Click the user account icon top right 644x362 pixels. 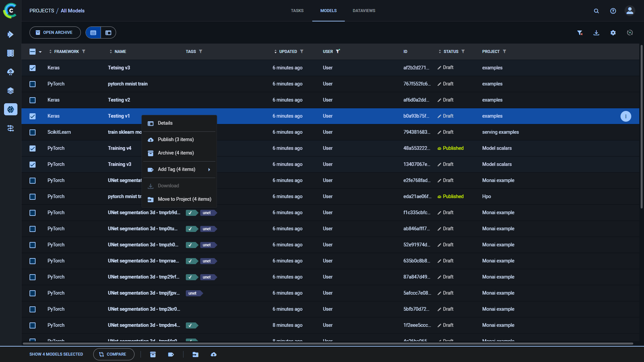point(630,11)
